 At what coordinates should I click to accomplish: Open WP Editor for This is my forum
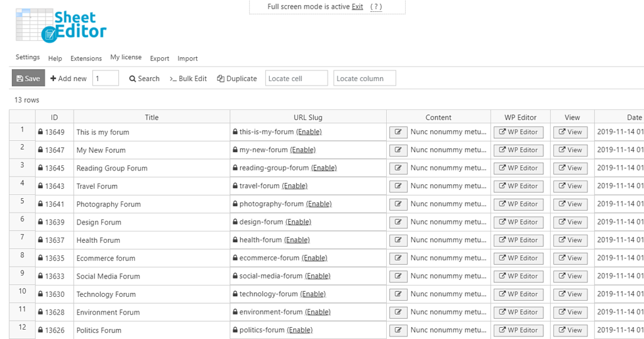[x=518, y=132]
